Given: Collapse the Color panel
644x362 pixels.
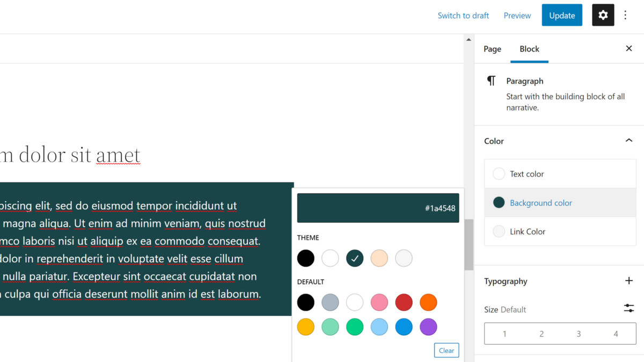Looking at the screenshot, I should pos(629,141).
